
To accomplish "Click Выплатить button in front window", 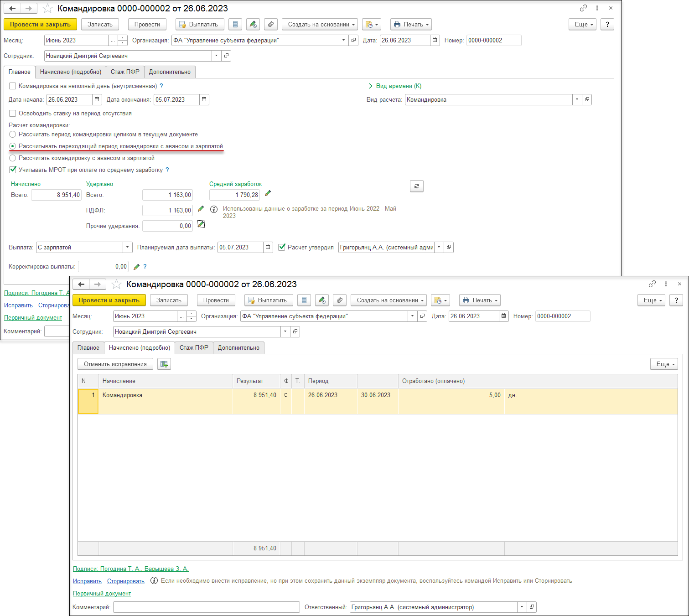I will [269, 300].
